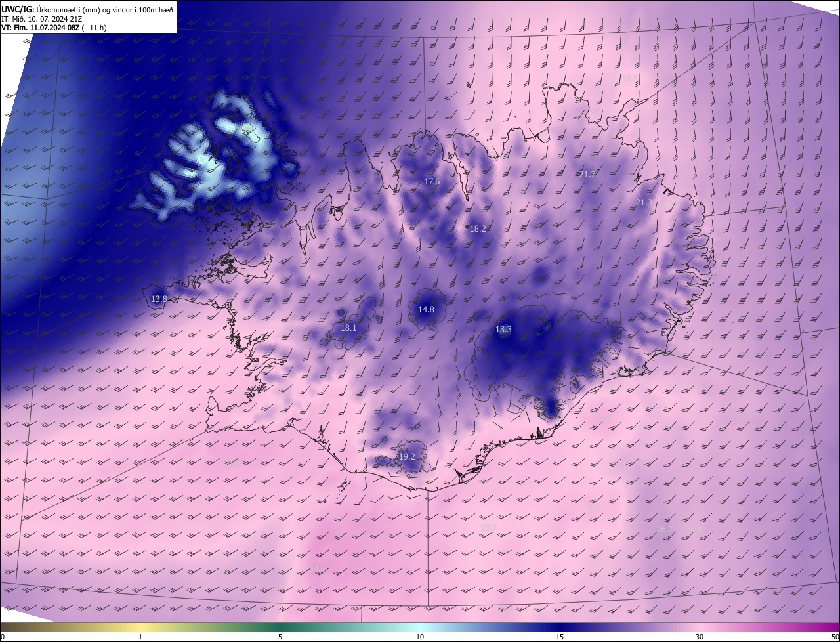Click the 13.3 value label on Vatnajökull
Viewport: 840px width, 642px height.
click(x=503, y=330)
